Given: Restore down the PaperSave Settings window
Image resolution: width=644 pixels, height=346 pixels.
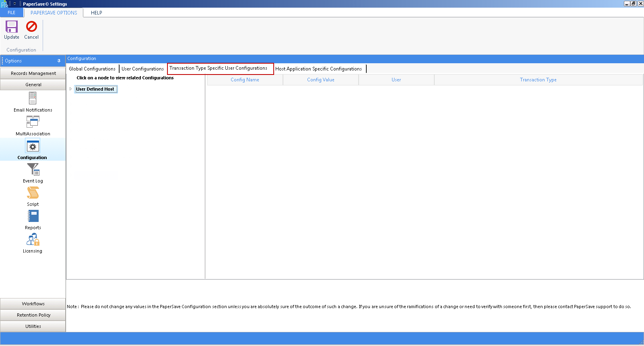Looking at the screenshot, I should point(634,4).
